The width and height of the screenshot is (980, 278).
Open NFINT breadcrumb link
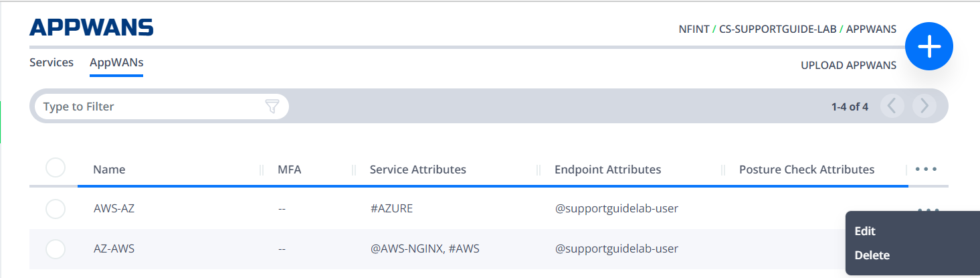click(x=694, y=29)
